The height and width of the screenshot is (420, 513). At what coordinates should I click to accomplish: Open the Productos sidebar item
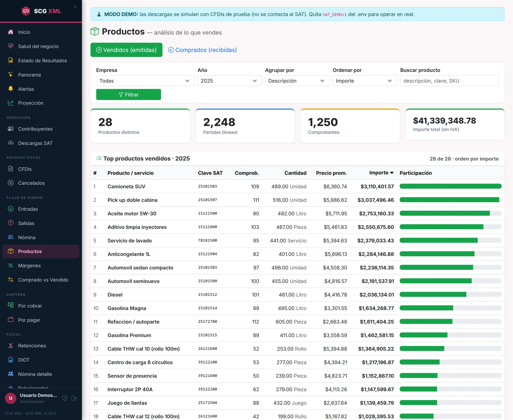[41, 251]
